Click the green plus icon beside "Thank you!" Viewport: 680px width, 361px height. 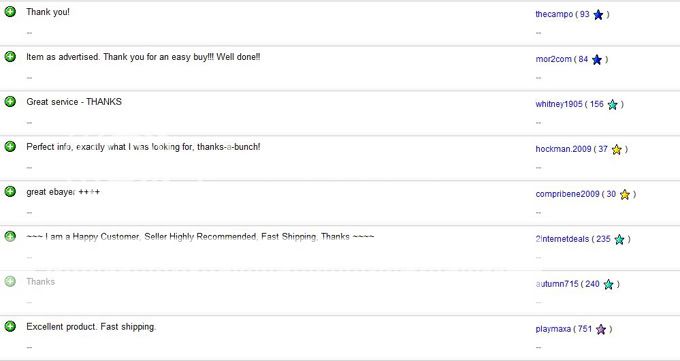point(10,12)
